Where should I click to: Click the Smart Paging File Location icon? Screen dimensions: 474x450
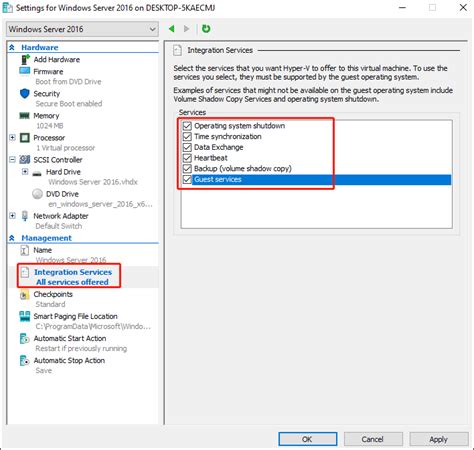coord(25,316)
